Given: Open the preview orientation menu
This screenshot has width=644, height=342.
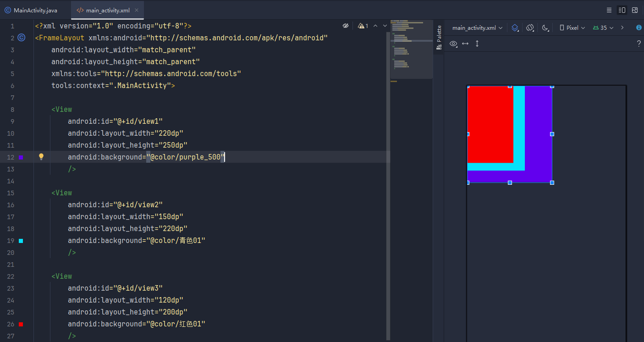Looking at the screenshot, I should [530, 28].
